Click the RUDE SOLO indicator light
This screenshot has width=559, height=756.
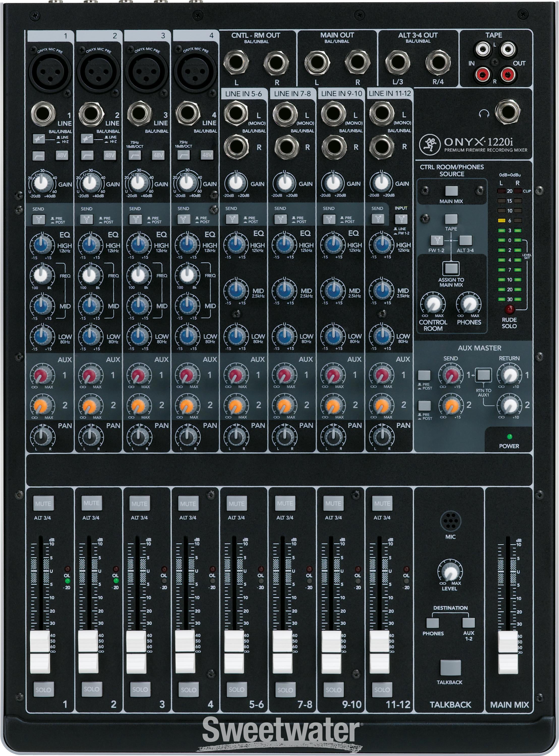509,309
